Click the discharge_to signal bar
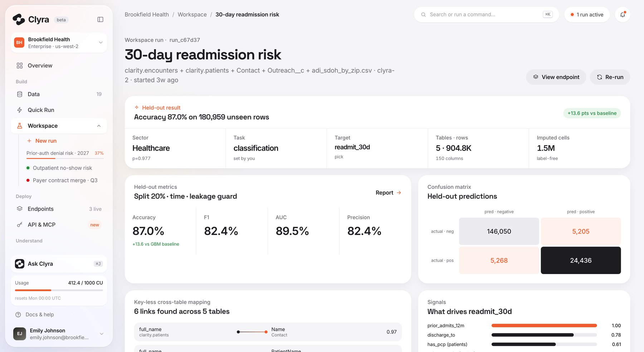Screen dimensions: 644x352 coord(544,335)
